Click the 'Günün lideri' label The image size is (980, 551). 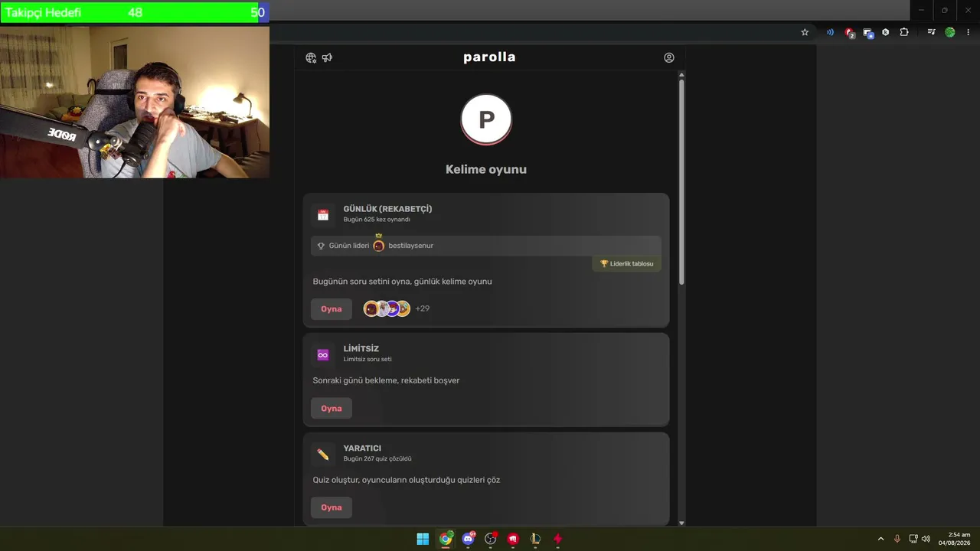(349, 246)
